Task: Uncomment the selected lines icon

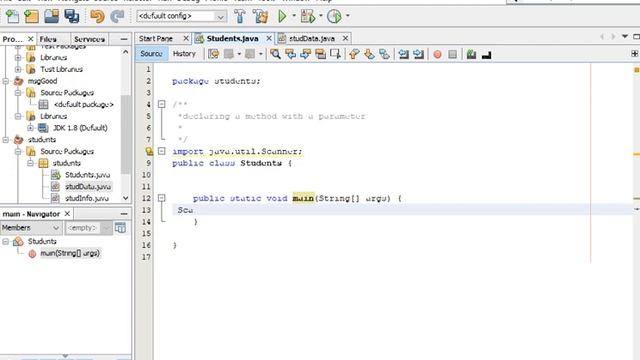Action: [x=486, y=54]
